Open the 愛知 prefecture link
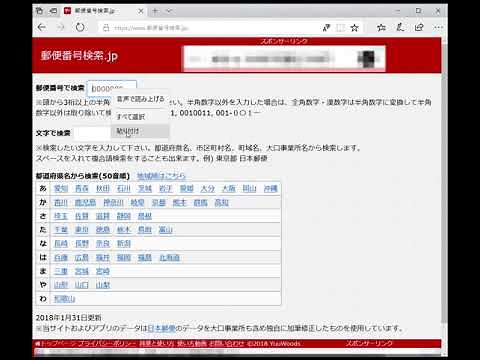Image resolution: width=480 pixels, height=360 pixels. click(61, 189)
